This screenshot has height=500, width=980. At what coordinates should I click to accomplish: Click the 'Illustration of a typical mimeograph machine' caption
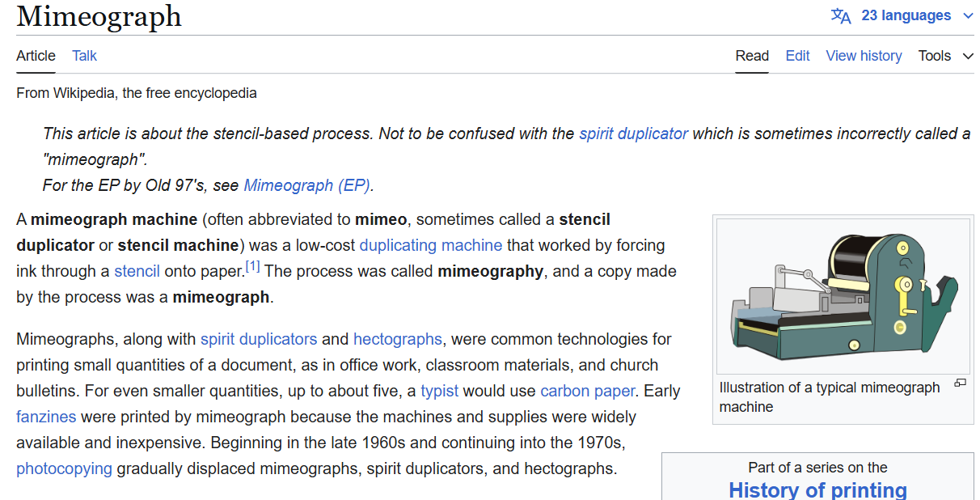(x=830, y=397)
